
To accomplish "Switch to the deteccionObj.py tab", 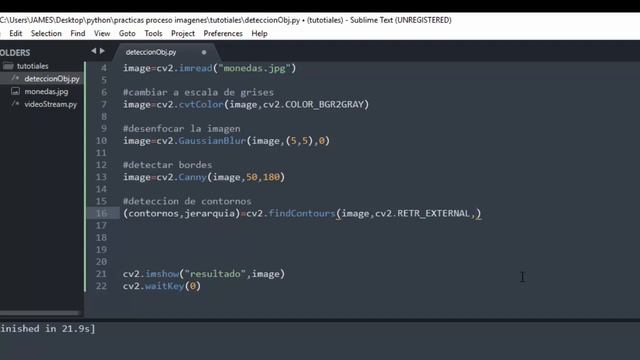I will tap(151, 52).
